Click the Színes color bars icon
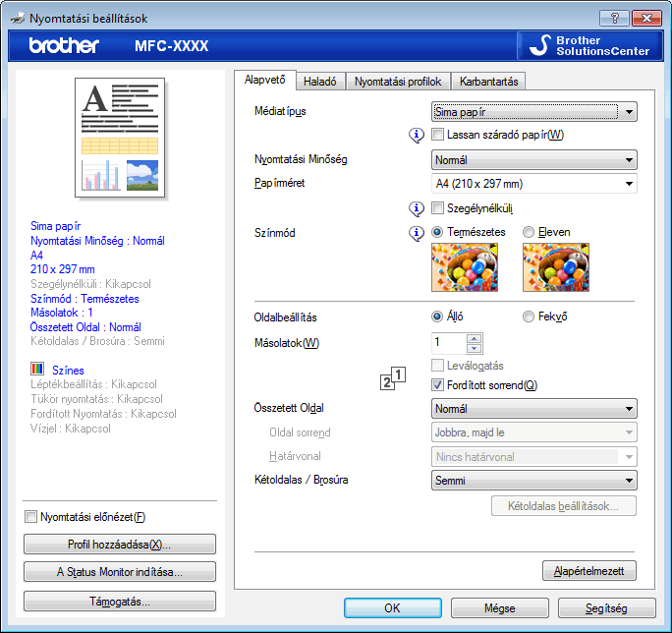Screen dimensions: 672x633 coord(37,369)
